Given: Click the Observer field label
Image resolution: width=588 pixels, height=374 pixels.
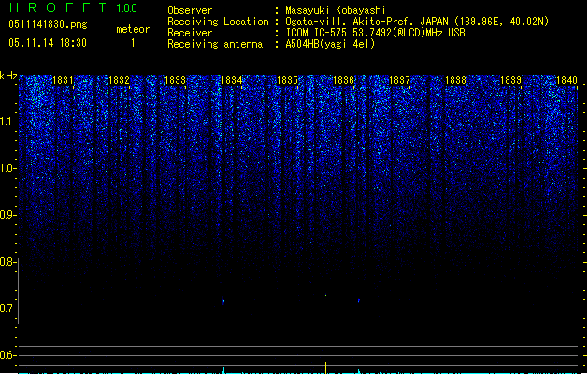Looking at the screenshot, I should [190, 10].
